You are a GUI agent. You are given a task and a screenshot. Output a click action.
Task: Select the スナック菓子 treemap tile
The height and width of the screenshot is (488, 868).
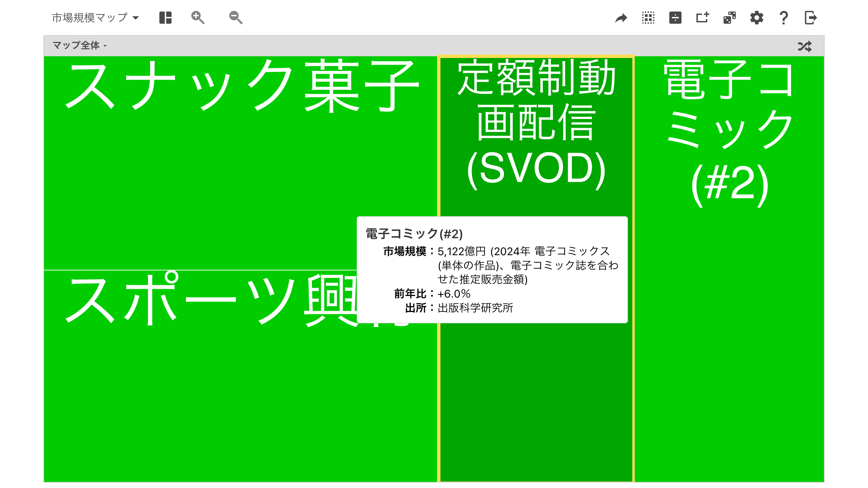pyautogui.click(x=240, y=163)
